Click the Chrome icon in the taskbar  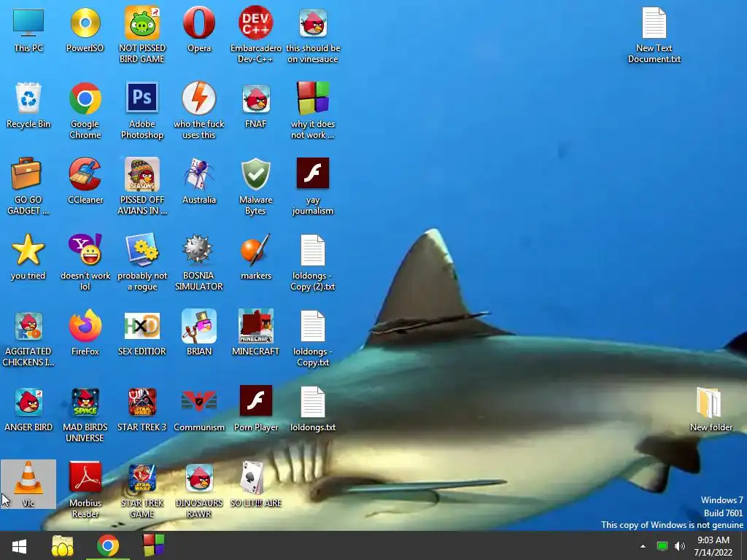coord(108,545)
